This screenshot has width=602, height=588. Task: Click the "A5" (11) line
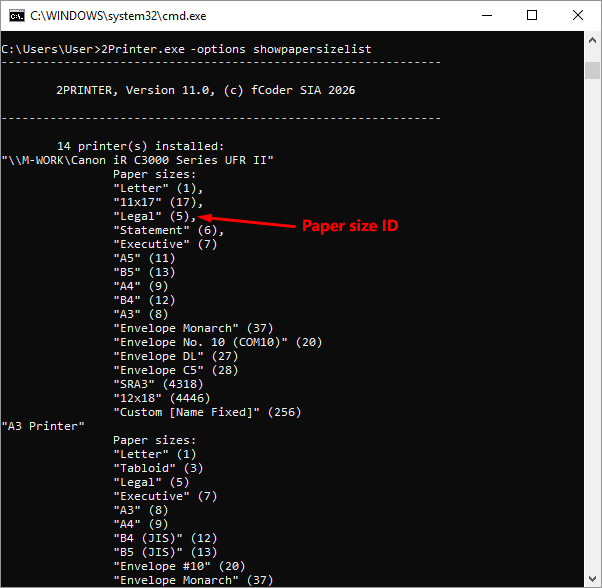pos(144,258)
